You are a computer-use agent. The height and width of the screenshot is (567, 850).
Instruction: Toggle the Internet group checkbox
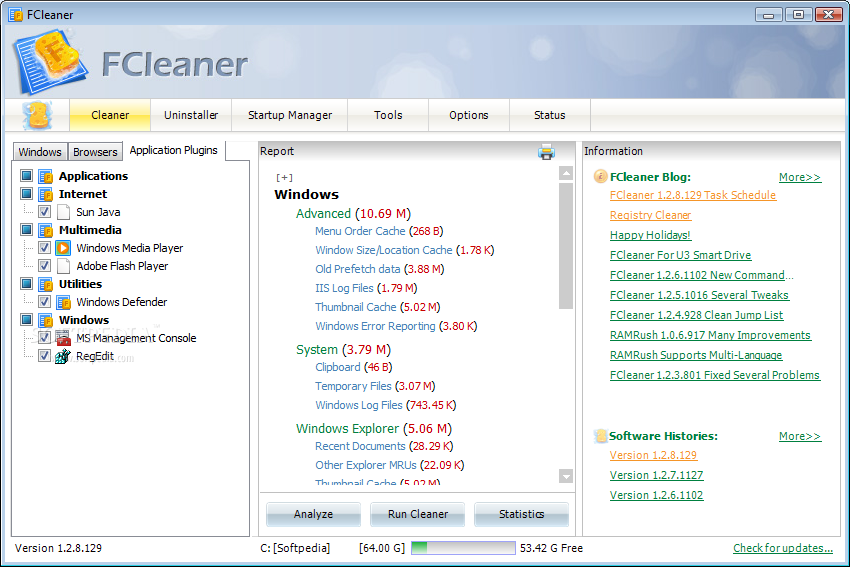tap(27, 194)
